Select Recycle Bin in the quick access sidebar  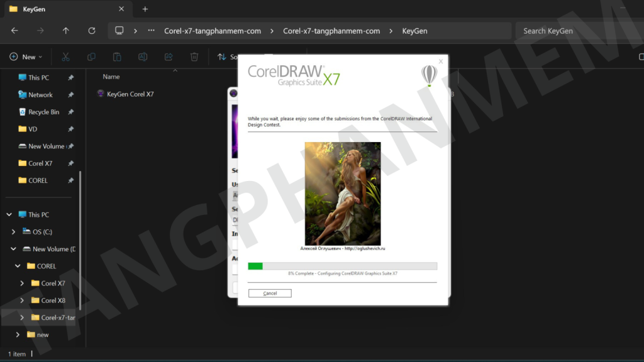coord(43,112)
